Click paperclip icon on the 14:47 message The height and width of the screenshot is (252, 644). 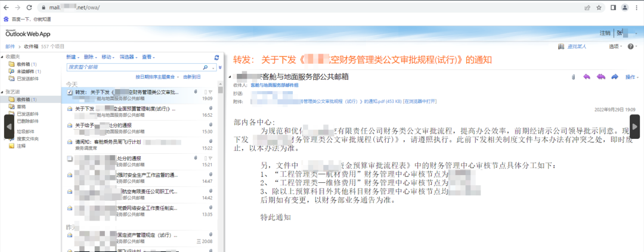point(210,175)
